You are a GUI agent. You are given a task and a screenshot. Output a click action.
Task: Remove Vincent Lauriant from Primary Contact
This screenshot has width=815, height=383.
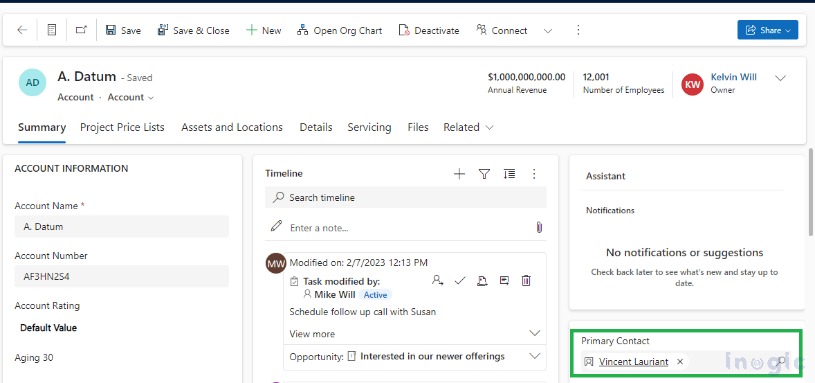point(680,361)
